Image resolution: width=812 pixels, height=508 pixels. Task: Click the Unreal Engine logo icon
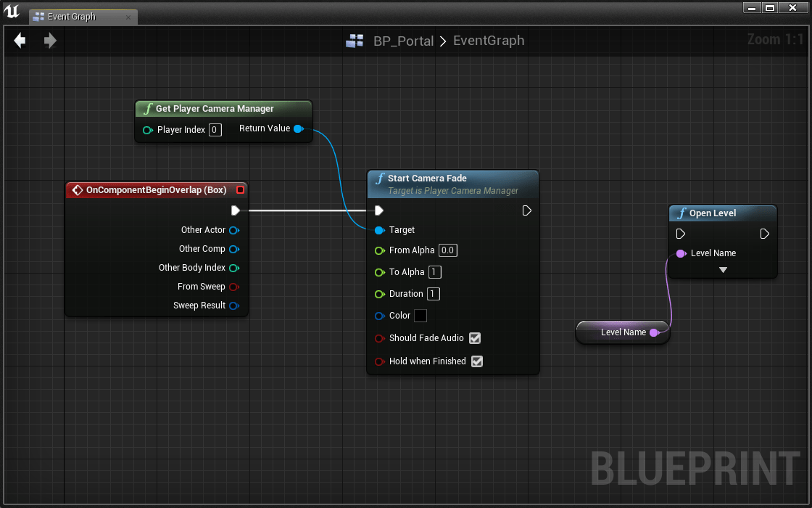click(12, 12)
